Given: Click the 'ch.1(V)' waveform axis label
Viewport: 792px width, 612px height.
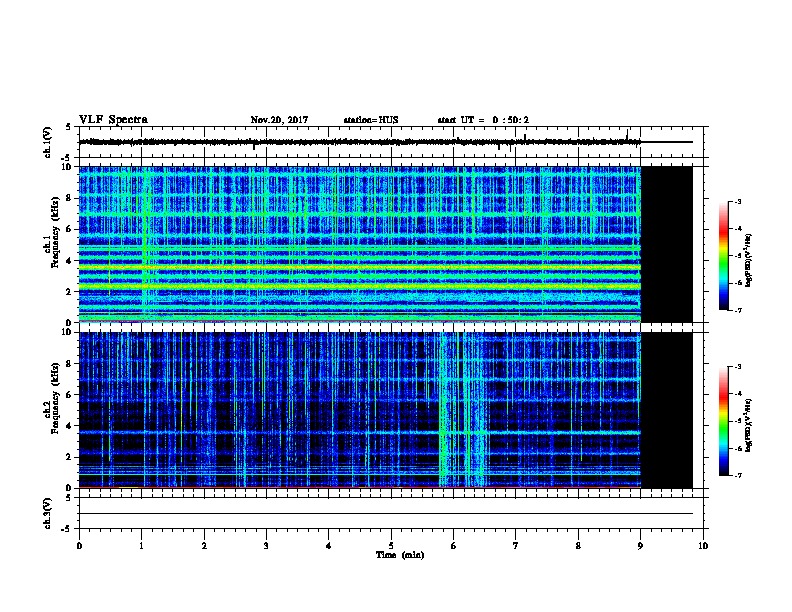Looking at the screenshot, I should (48, 142).
